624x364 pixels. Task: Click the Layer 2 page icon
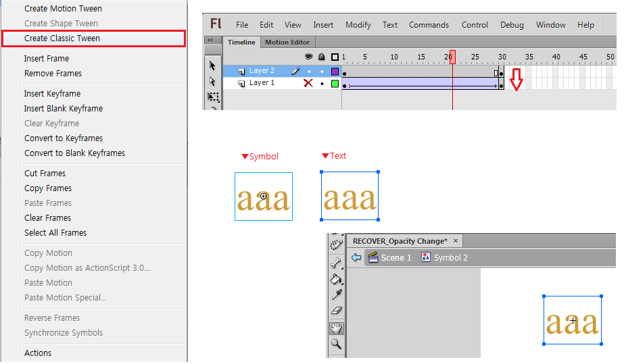coord(241,71)
